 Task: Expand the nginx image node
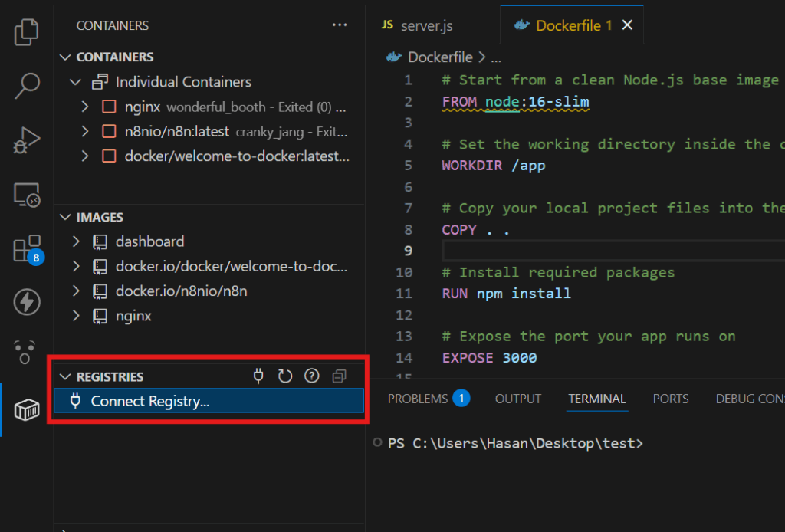[76, 316]
